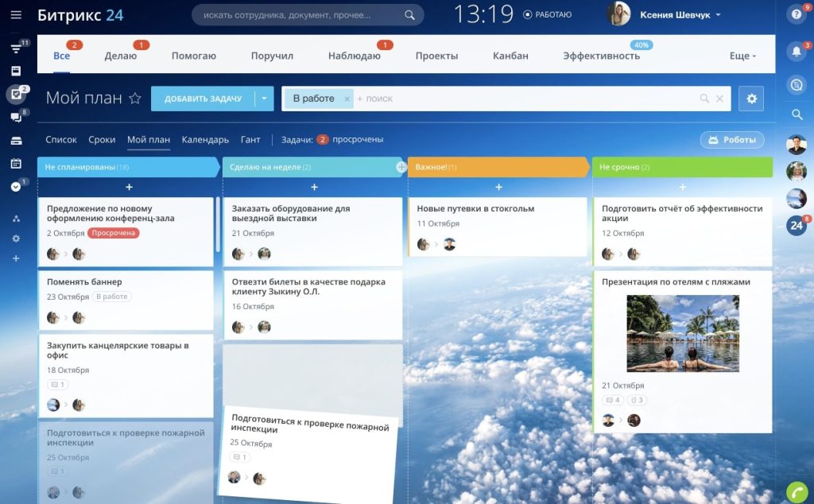Viewport: 814px width, 504px height.
Task: Click the 'Просрочена' badge on conference hall task
Action: [x=113, y=233]
